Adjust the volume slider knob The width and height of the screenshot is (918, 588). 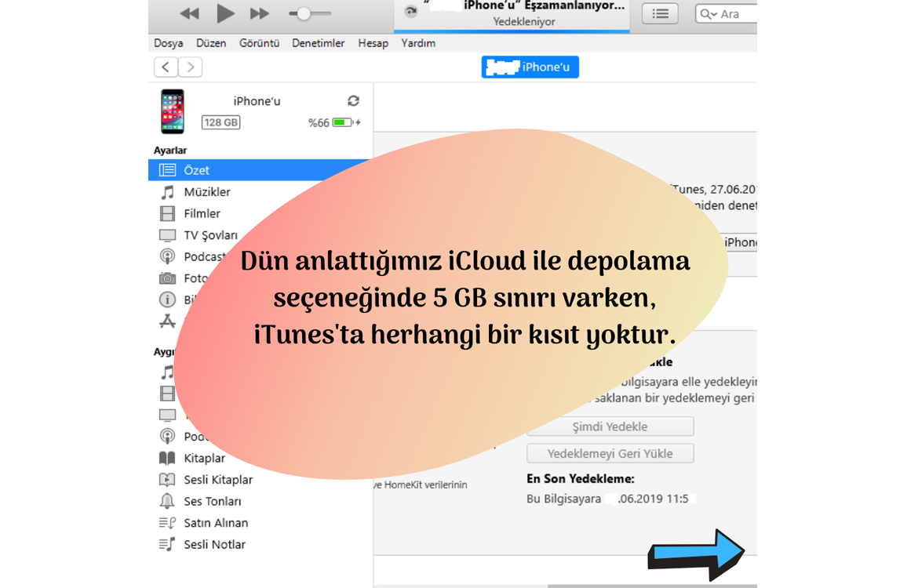[304, 13]
